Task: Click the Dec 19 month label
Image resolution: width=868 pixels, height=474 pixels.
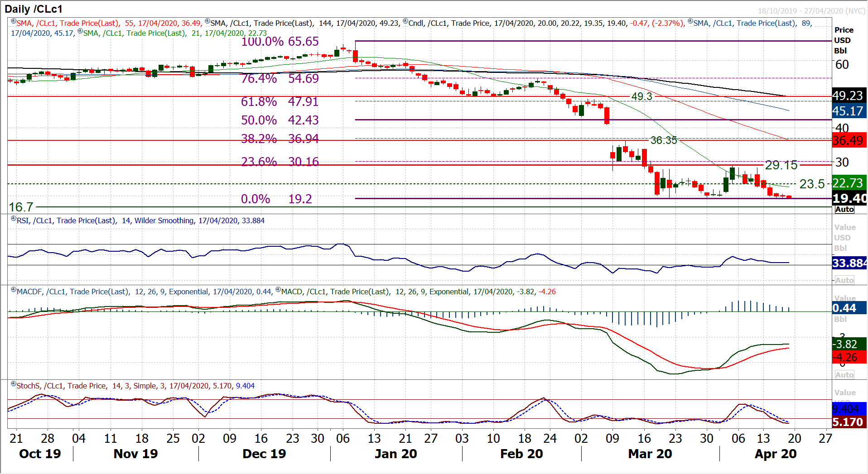Action: click(x=264, y=454)
